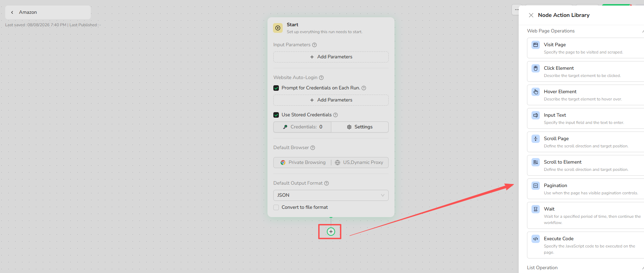The width and height of the screenshot is (644, 273).
Task: Click the Start node title
Action: point(292,25)
